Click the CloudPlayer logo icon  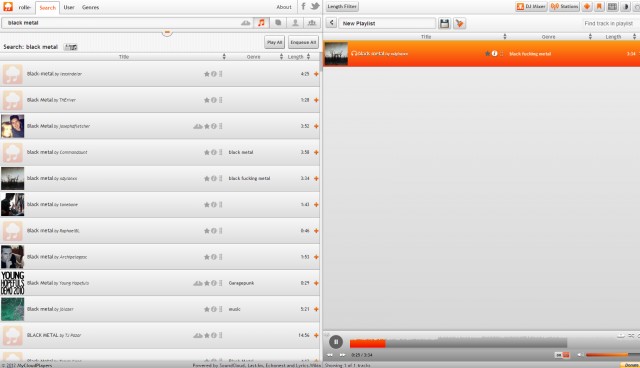pyautogui.click(x=8, y=7)
